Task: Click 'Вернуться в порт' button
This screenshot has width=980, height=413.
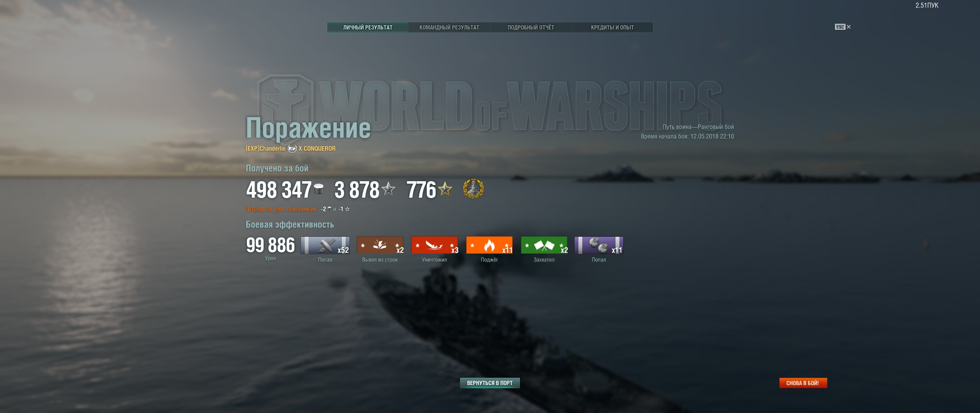Action: pos(490,383)
